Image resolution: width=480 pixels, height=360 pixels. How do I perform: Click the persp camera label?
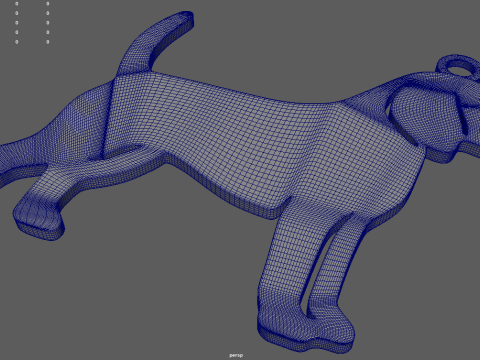click(x=236, y=355)
